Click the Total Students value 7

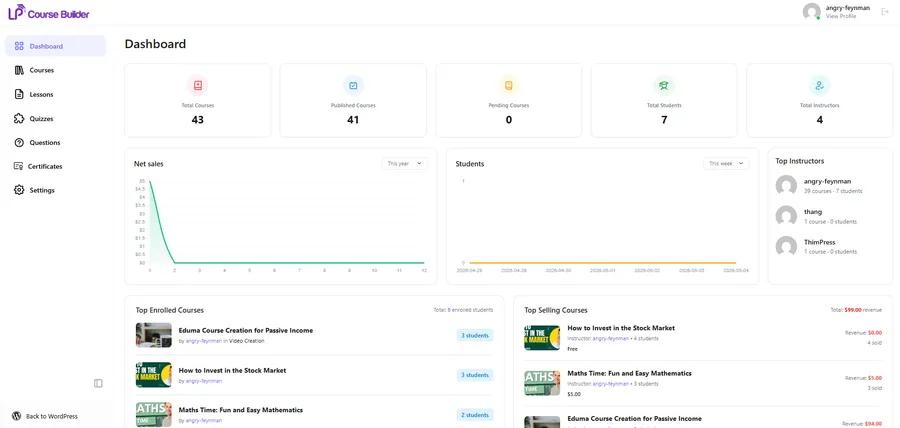tap(664, 120)
